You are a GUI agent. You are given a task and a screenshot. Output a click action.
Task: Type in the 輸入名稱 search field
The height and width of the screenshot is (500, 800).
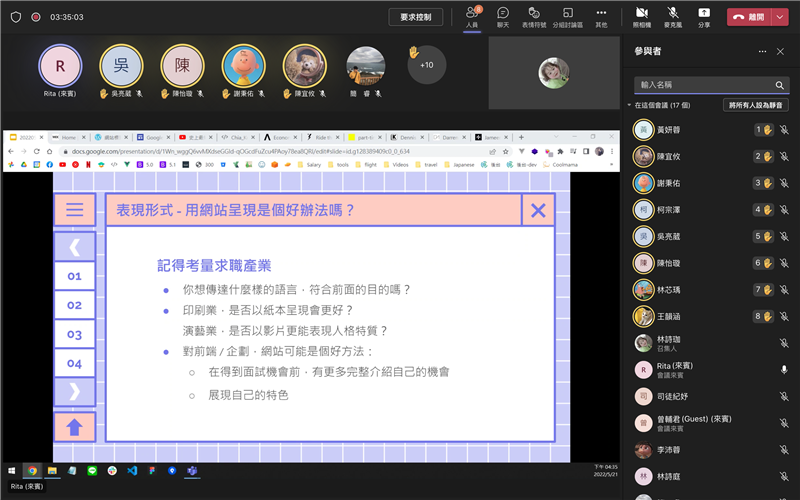pos(700,85)
